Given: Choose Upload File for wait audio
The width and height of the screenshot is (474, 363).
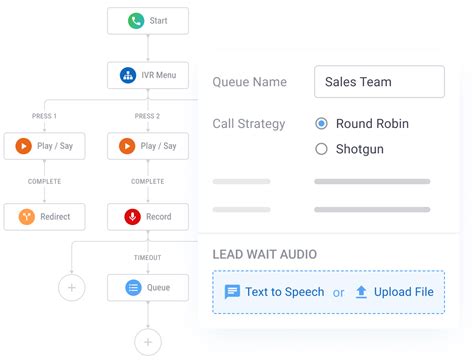Looking at the screenshot, I should click(404, 292).
